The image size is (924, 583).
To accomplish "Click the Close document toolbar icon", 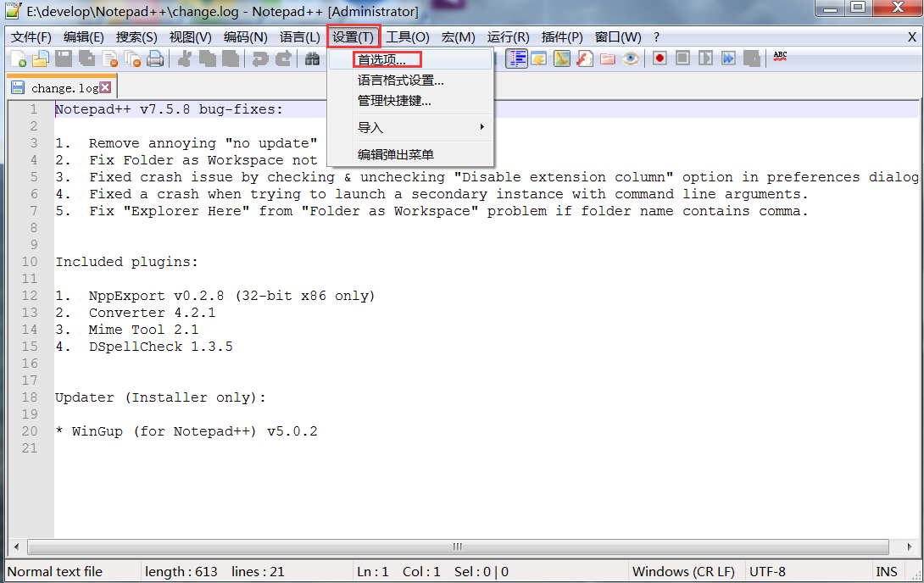I will [109, 58].
